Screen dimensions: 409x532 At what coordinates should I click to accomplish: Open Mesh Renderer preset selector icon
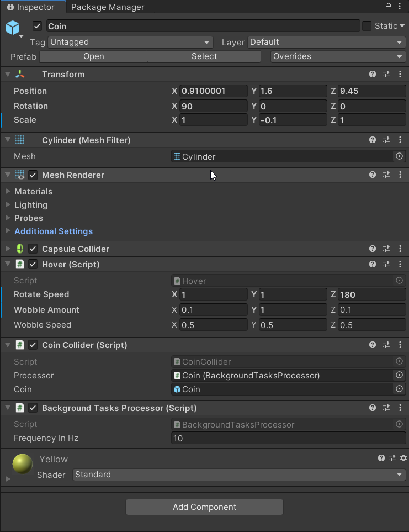386,175
